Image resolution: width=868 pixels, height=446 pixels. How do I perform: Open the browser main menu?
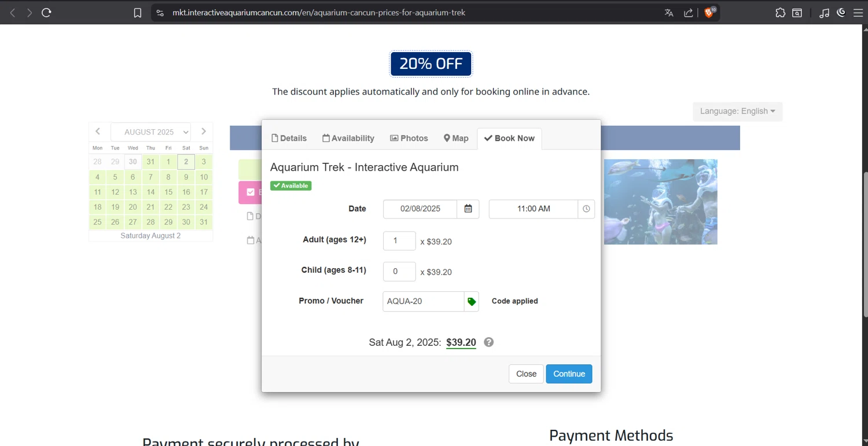click(858, 13)
